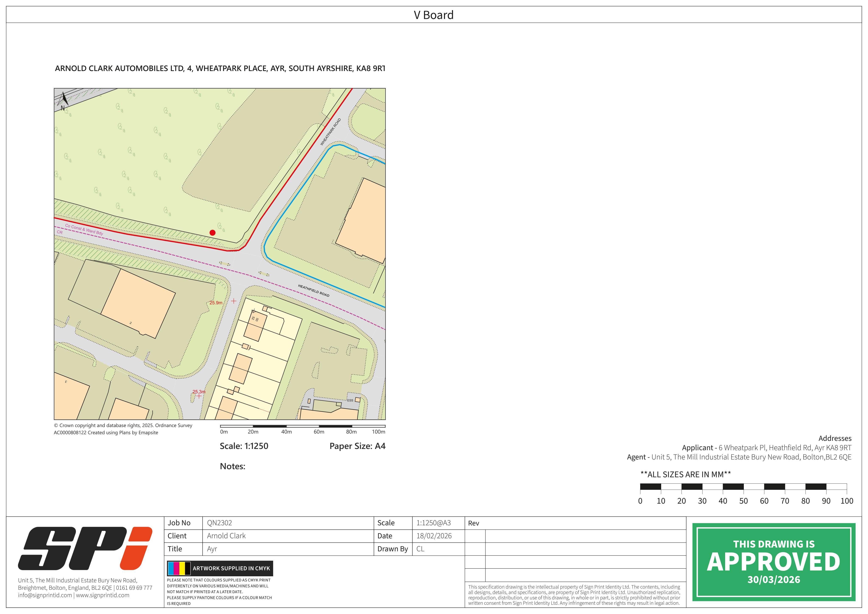
Task: Click the green APPROVED stamp
Action: (774, 562)
